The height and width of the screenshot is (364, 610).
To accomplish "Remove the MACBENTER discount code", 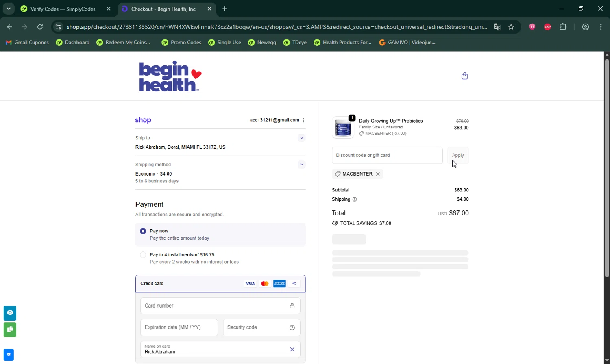I will 378,174.
